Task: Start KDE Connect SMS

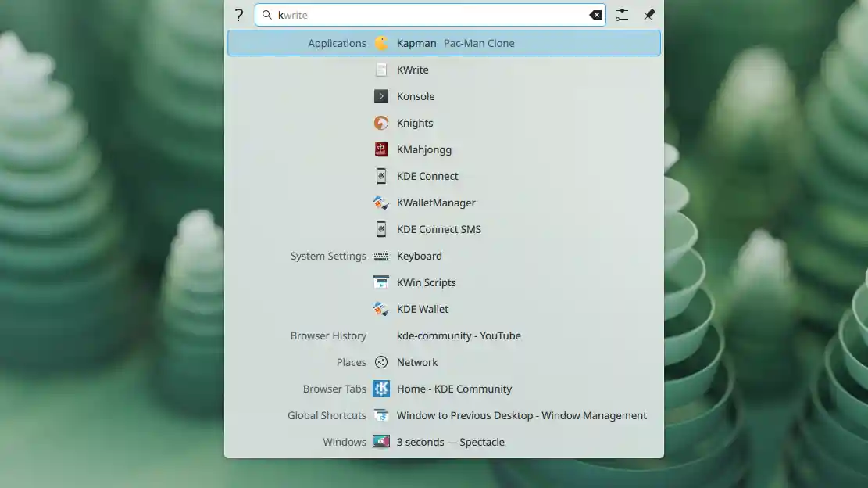Action: 438,229
